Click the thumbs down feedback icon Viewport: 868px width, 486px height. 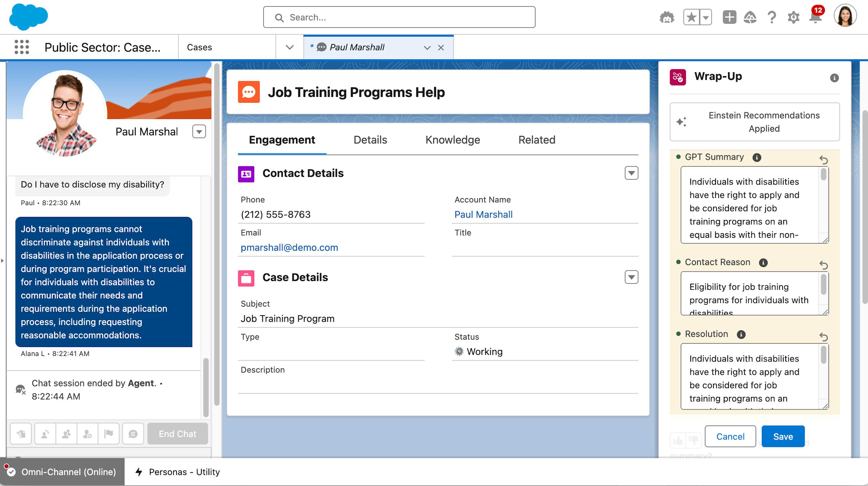coord(694,441)
